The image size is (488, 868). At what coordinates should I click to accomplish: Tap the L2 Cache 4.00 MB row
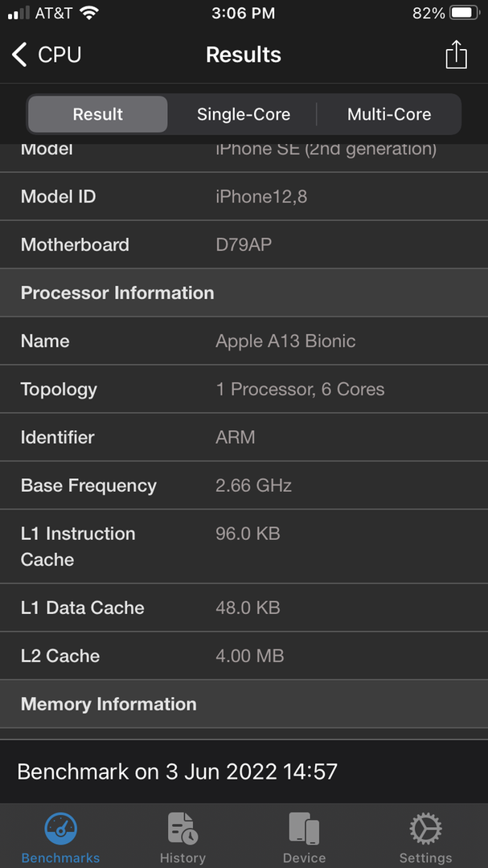click(x=244, y=656)
